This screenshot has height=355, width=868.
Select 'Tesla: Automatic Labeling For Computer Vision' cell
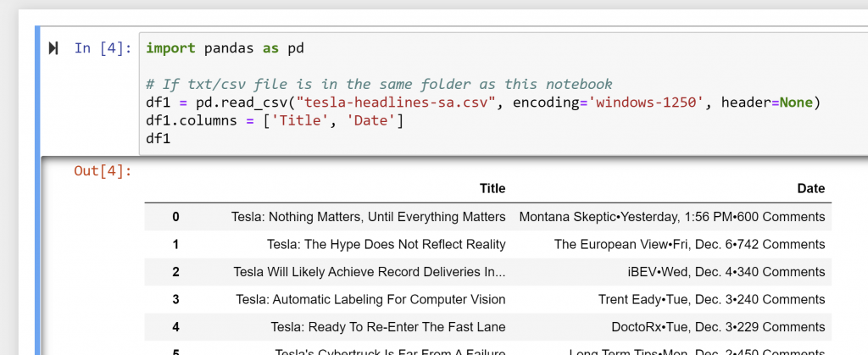click(x=370, y=300)
